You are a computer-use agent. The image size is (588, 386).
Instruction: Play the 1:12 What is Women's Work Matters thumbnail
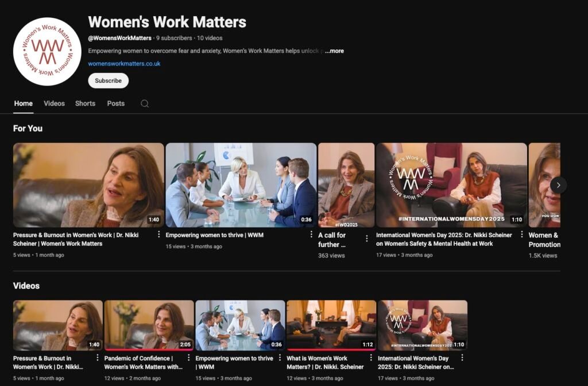[x=331, y=325]
